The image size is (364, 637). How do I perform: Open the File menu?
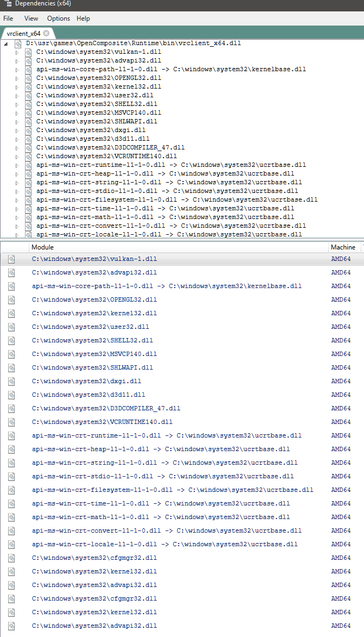click(8, 18)
